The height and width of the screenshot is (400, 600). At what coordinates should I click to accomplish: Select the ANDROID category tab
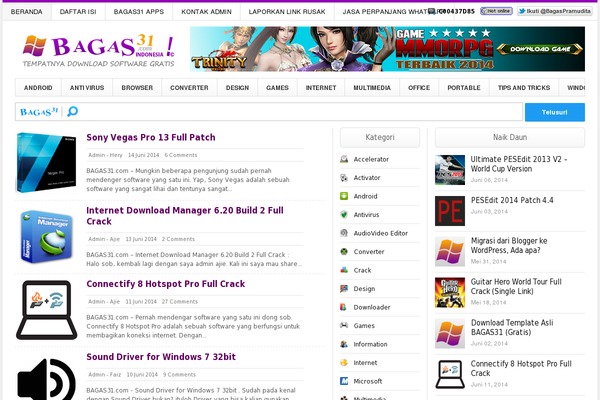click(38, 88)
